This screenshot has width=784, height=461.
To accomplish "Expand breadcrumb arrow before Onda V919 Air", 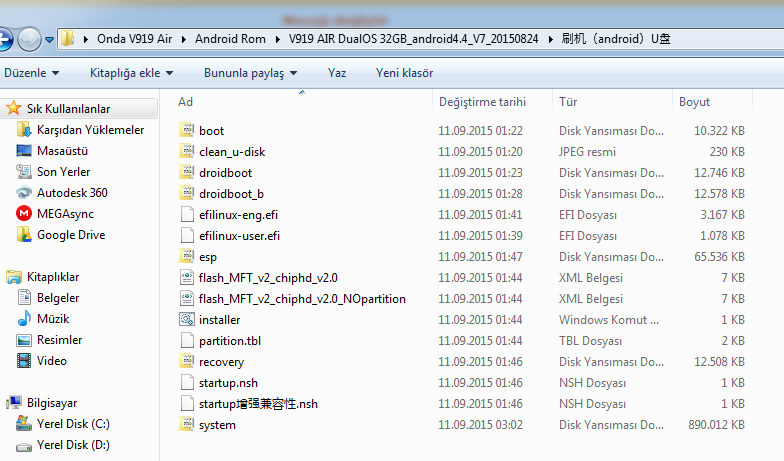I will point(86,39).
